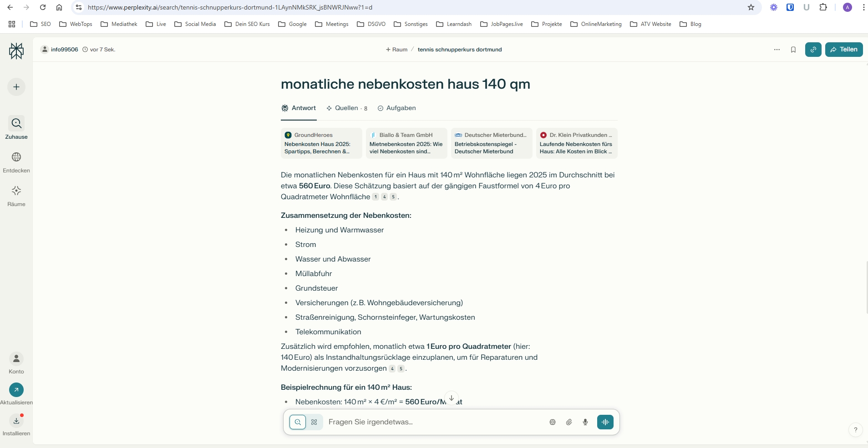
Task: Open the three-dots thread menu
Action: (x=777, y=50)
